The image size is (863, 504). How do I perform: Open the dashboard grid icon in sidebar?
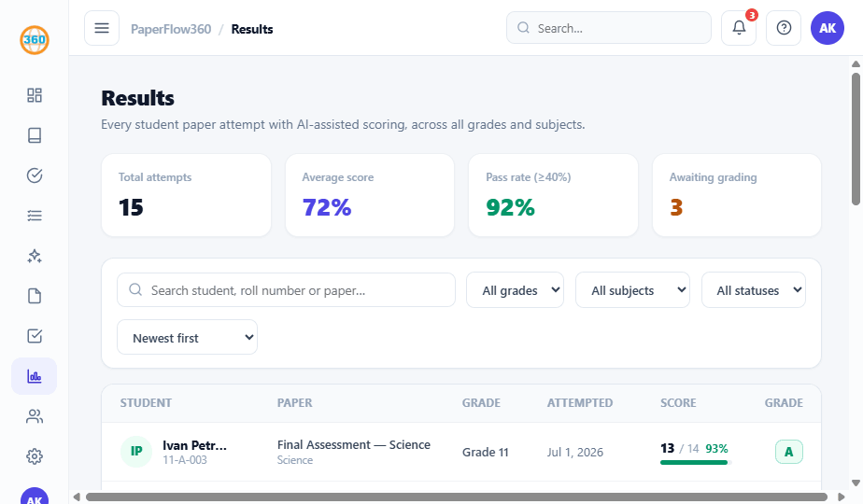35,95
